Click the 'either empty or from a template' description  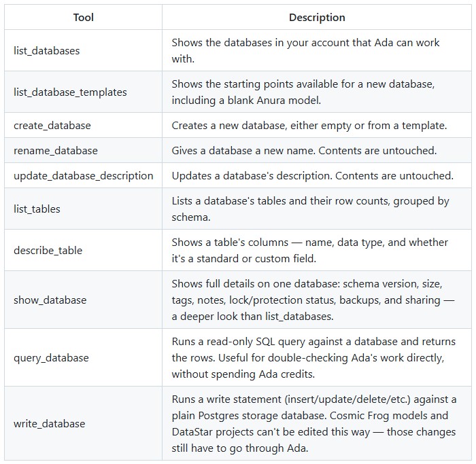tap(309, 126)
